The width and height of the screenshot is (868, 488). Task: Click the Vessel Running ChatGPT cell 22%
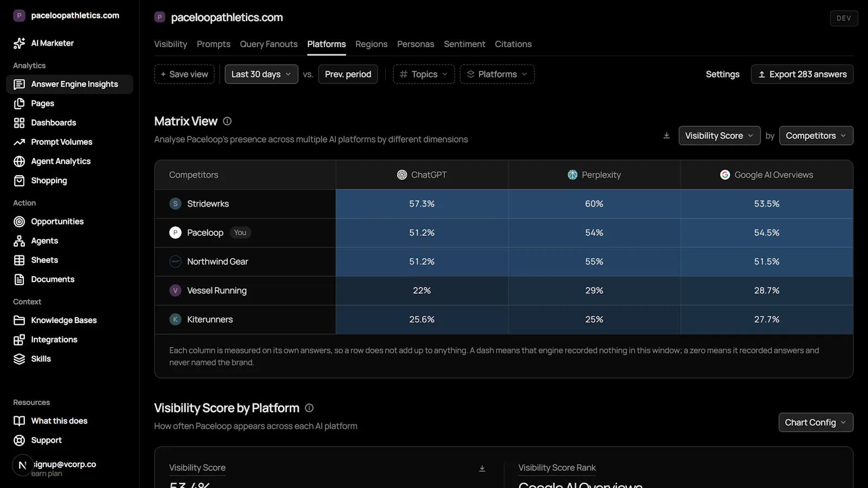(422, 291)
